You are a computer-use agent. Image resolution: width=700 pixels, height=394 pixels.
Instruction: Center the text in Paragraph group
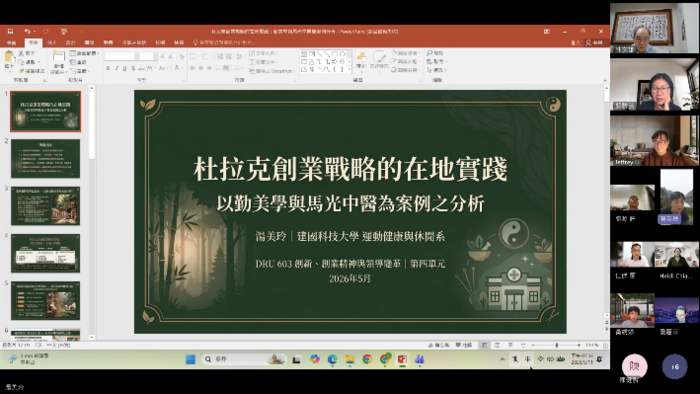click(201, 68)
